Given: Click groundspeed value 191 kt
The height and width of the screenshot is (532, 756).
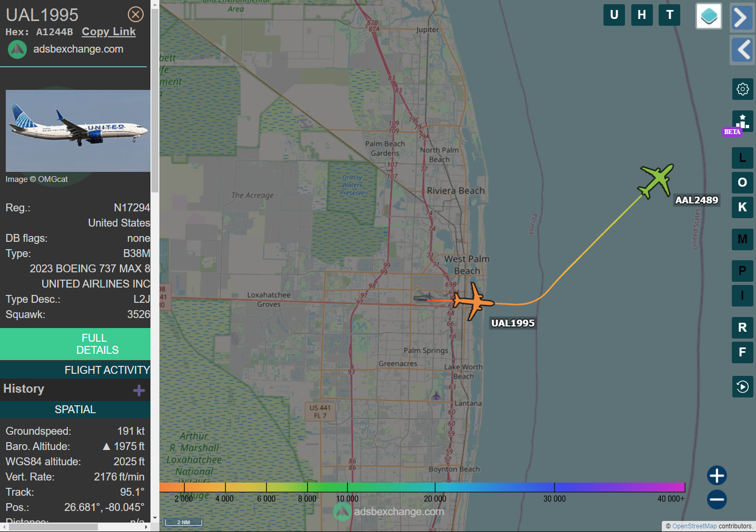Looking at the screenshot, I should point(131,431).
